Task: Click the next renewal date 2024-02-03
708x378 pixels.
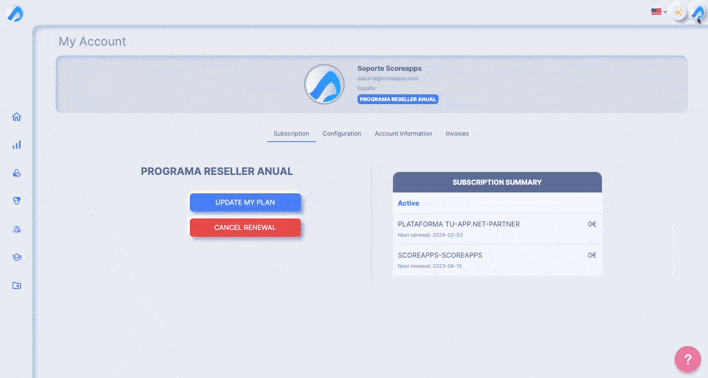Action: coord(446,235)
